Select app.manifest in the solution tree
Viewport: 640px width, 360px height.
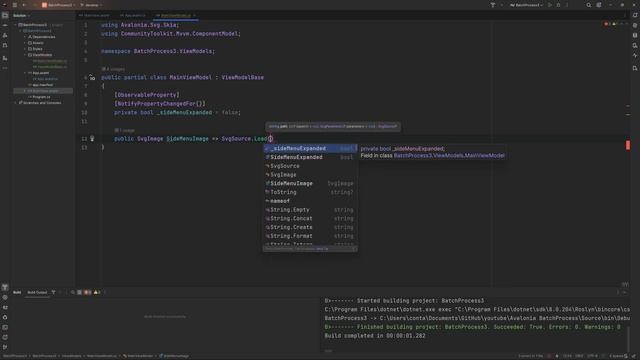tap(43, 85)
